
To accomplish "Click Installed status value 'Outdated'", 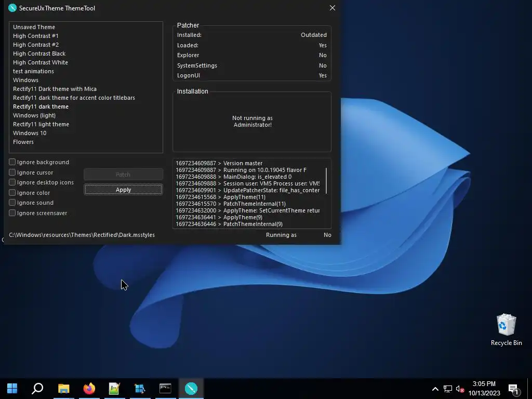I will (313, 35).
